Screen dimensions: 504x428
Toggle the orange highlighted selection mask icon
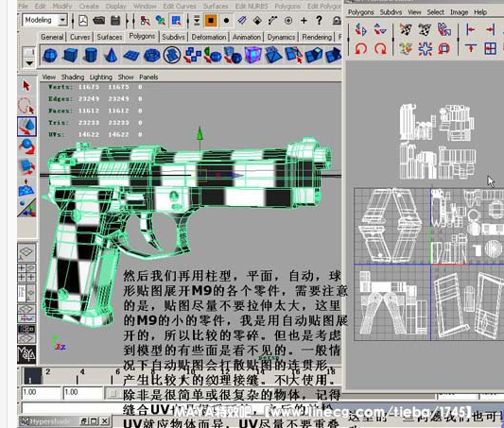coord(211,21)
